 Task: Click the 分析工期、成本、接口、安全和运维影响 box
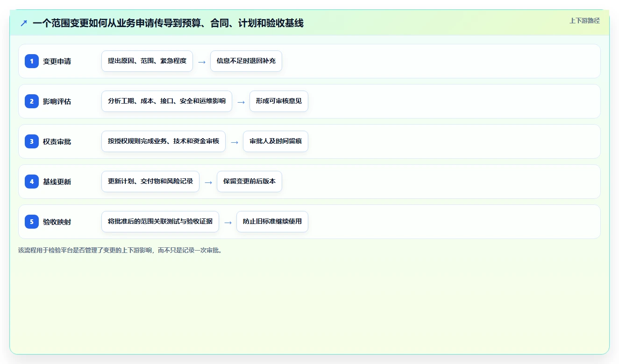click(x=167, y=101)
